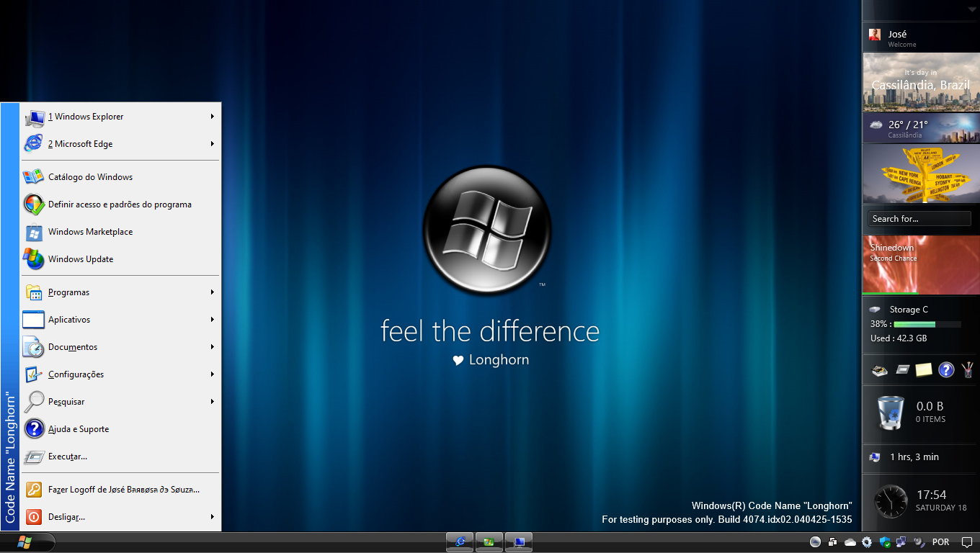
Task: Expand the Aplicativos submenu arrow
Action: 213,320
